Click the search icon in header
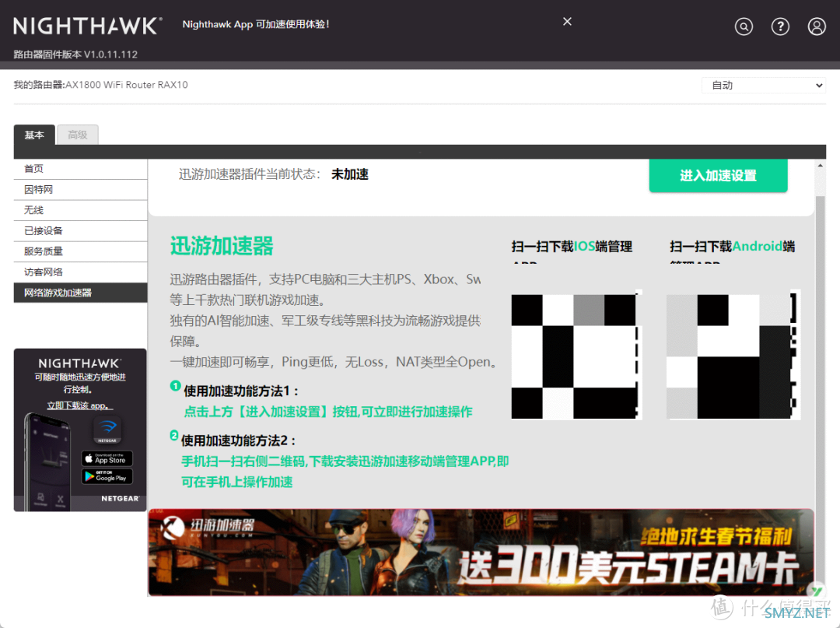 744,26
